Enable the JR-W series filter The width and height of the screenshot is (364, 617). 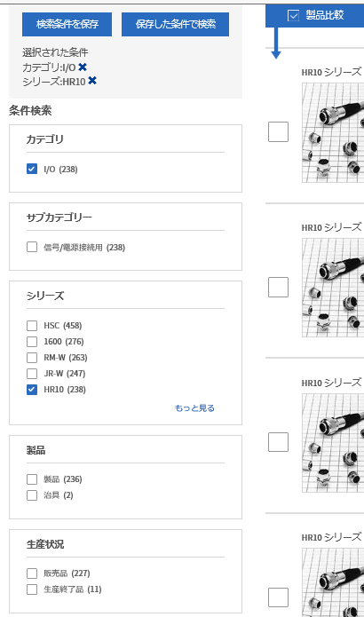click(32, 374)
